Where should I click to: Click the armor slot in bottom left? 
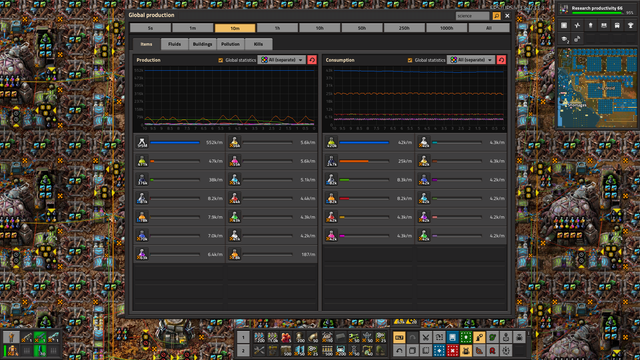[x=11, y=350]
